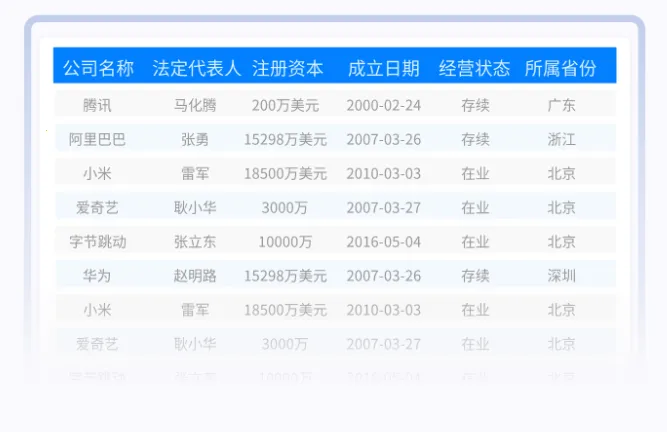Viewport: 667px width, 432px height.
Task: Click the 成立日期 column header
Action: (x=383, y=68)
